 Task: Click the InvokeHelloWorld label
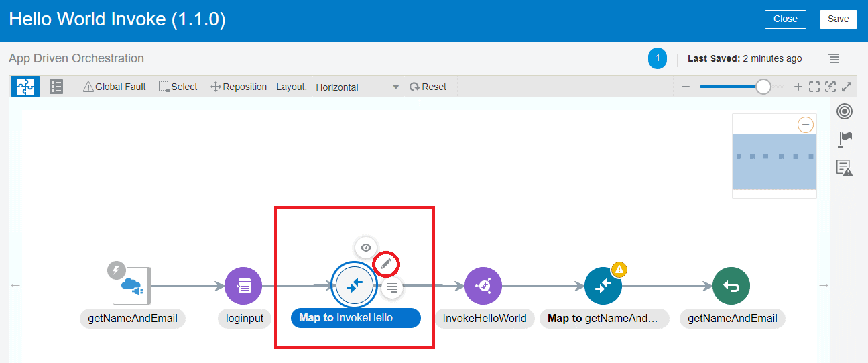coord(485,319)
